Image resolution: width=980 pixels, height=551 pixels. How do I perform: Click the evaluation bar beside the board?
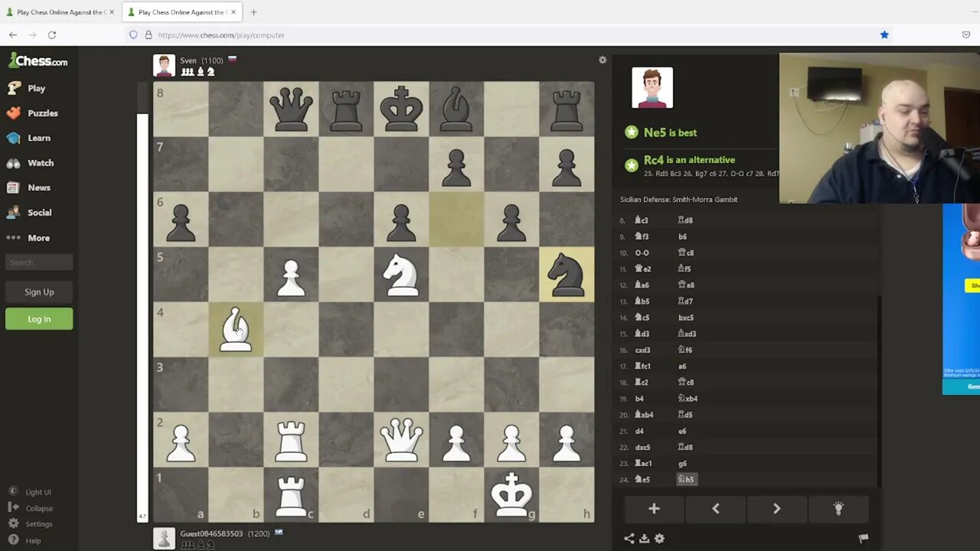pyautogui.click(x=142, y=302)
